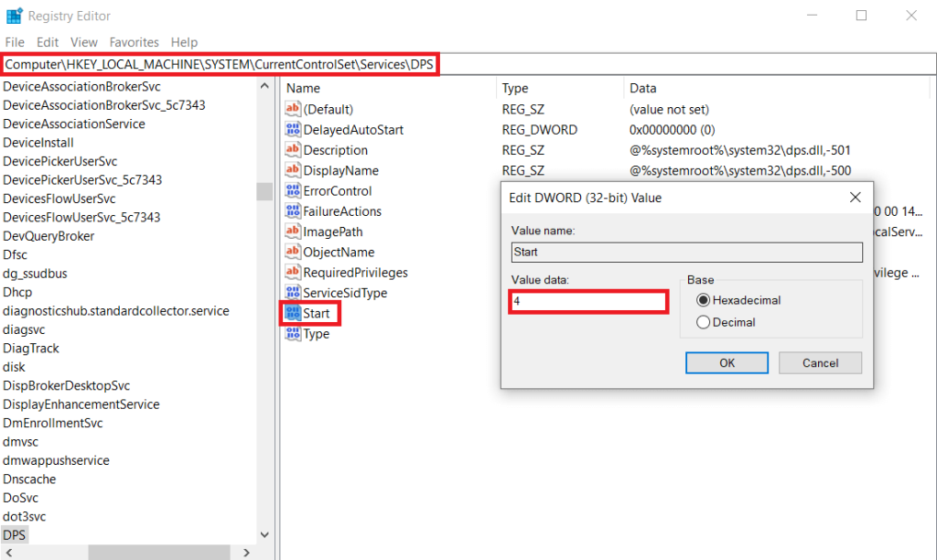Click the tree pane horizontal scrollbar thumb
Screen dimensions: 937x560
159,553
